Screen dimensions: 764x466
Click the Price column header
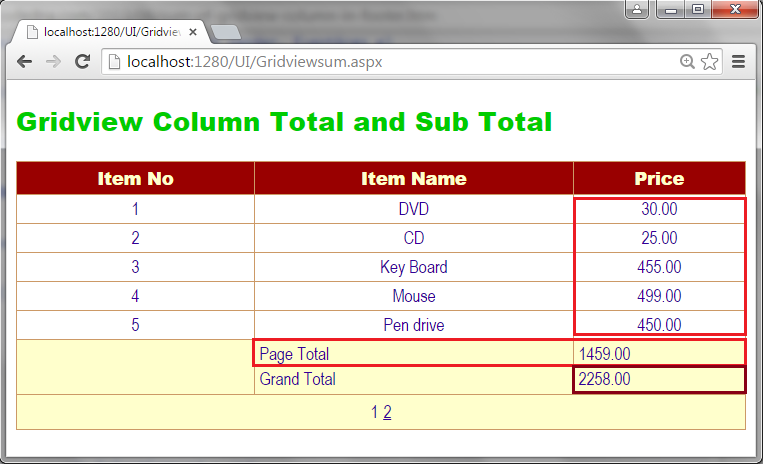click(x=659, y=178)
